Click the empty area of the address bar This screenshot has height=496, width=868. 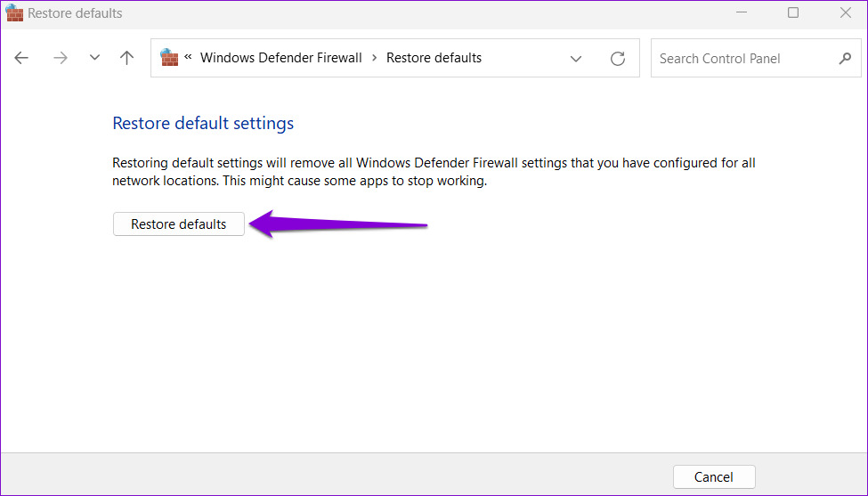(x=525, y=58)
